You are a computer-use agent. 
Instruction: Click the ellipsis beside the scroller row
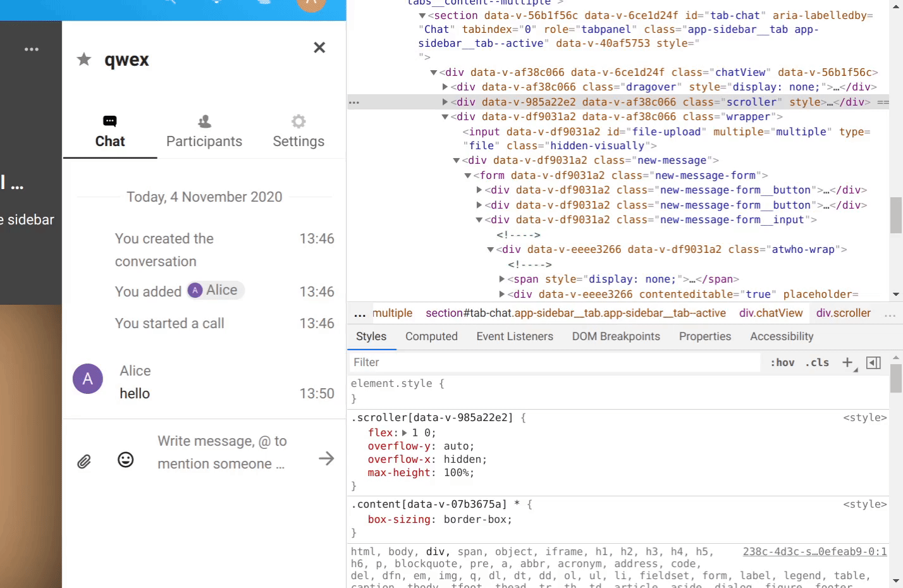354,102
